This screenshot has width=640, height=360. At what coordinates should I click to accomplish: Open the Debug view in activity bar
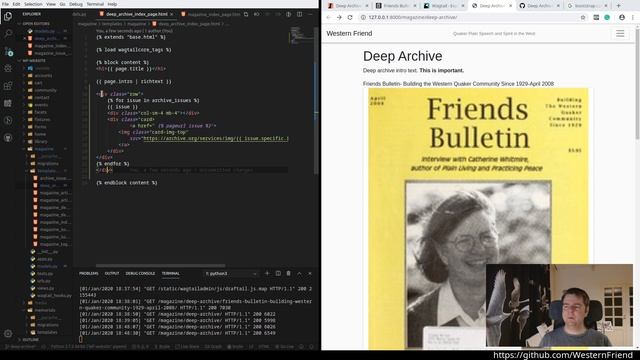(x=8, y=68)
